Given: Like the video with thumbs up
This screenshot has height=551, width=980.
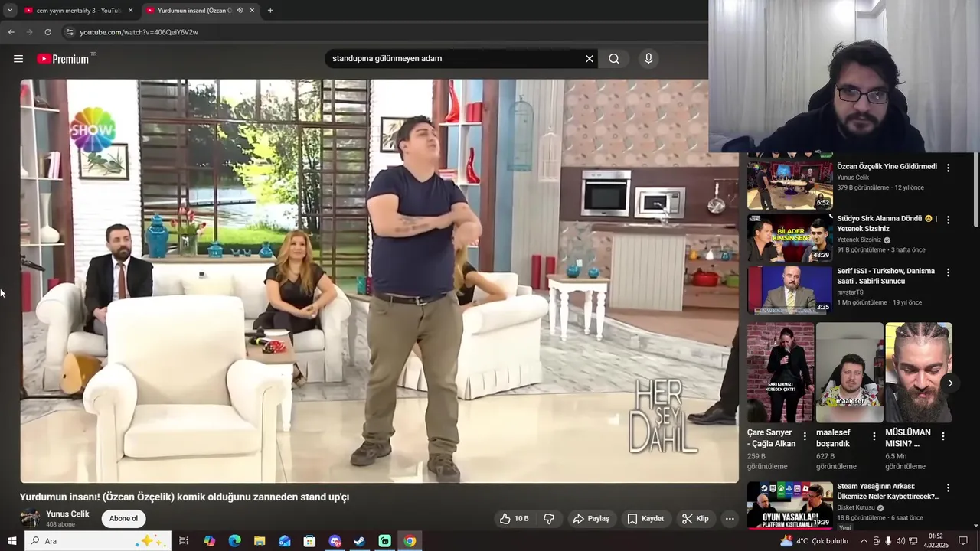Looking at the screenshot, I should 515,519.
